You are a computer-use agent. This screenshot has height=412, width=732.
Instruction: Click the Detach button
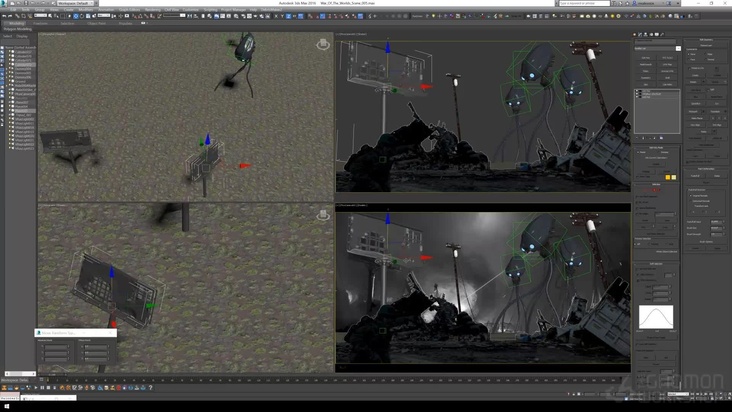717,82
